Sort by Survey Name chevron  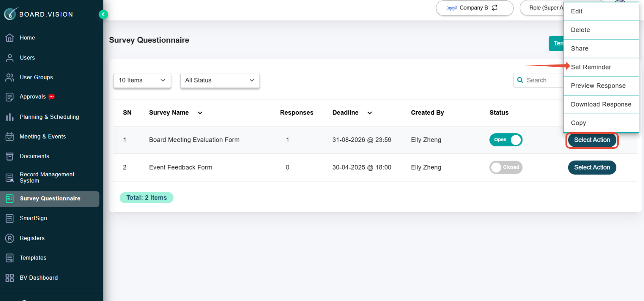coord(200,113)
